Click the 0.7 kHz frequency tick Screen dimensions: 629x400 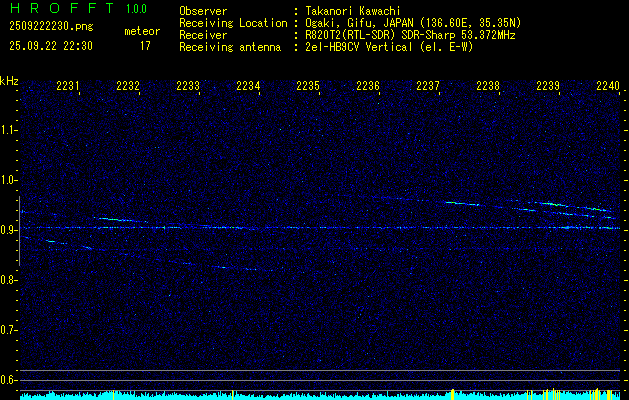click(9, 330)
